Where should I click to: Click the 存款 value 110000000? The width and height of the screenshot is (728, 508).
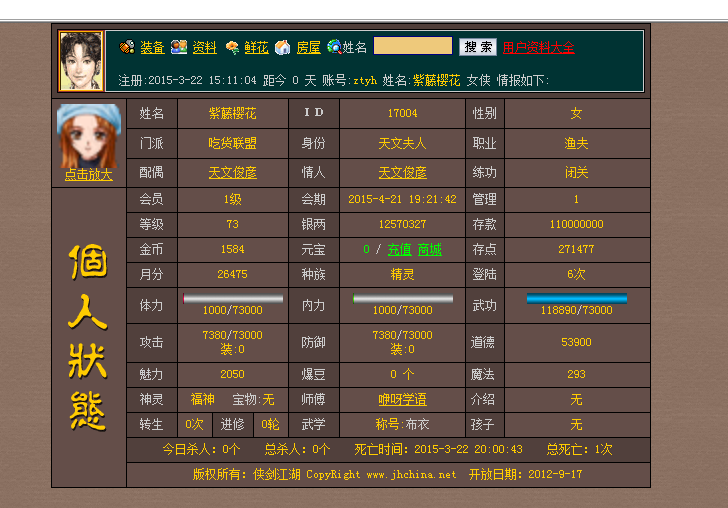[576, 224]
